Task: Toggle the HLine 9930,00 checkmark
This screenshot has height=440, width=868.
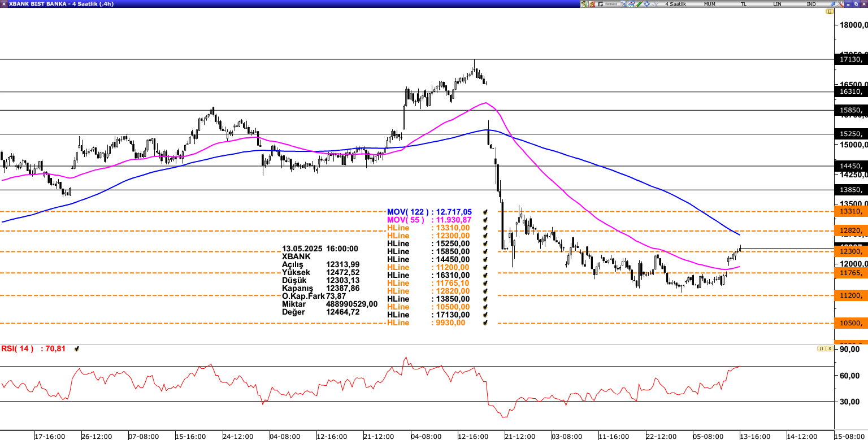Action: pyautogui.click(x=485, y=323)
